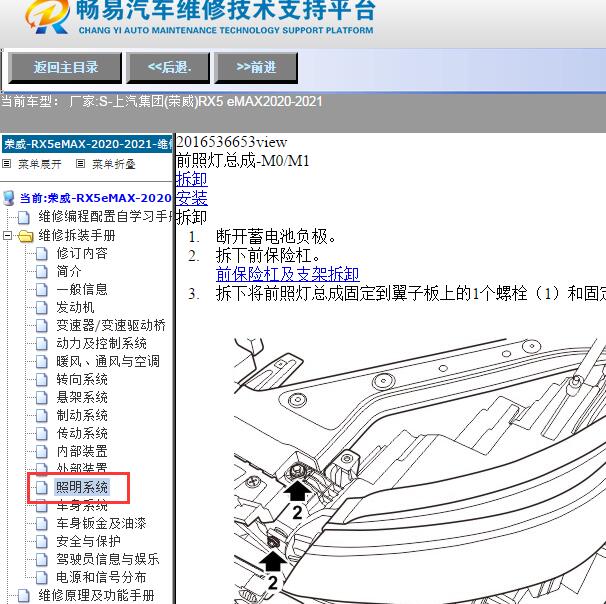Click the page icon next to 安全与保护
The height and width of the screenshot is (604, 606).
click(x=42, y=542)
